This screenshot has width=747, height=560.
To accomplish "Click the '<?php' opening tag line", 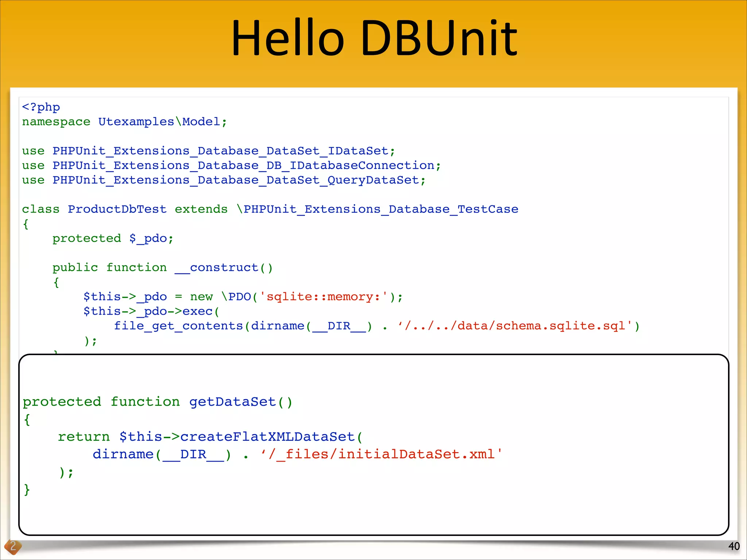I will (x=41, y=107).
